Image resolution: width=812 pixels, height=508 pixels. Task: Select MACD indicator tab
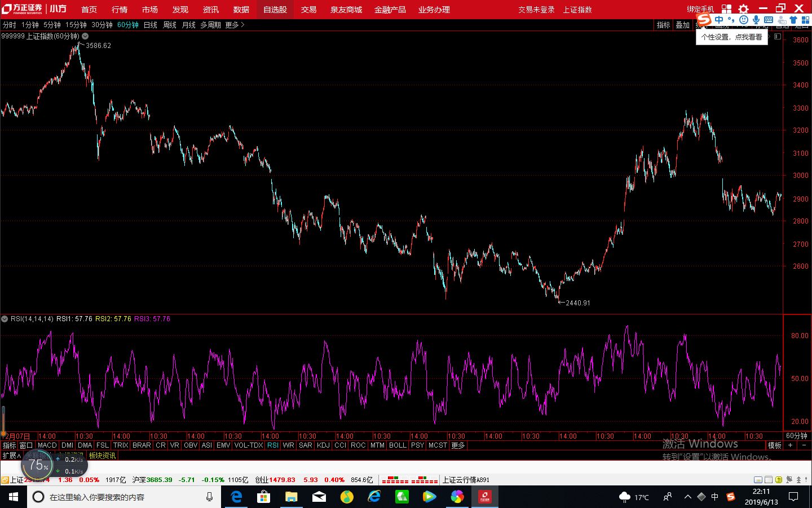point(47,445)
